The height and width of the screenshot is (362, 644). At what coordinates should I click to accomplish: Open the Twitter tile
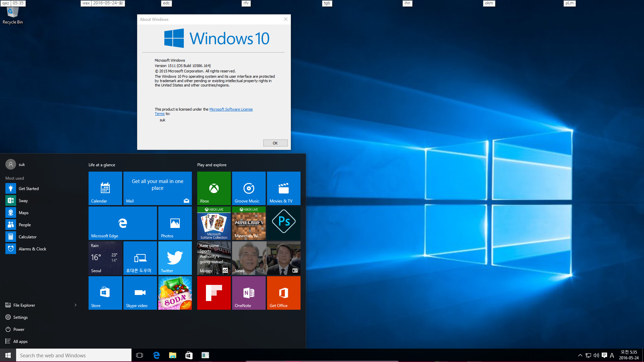175,258
